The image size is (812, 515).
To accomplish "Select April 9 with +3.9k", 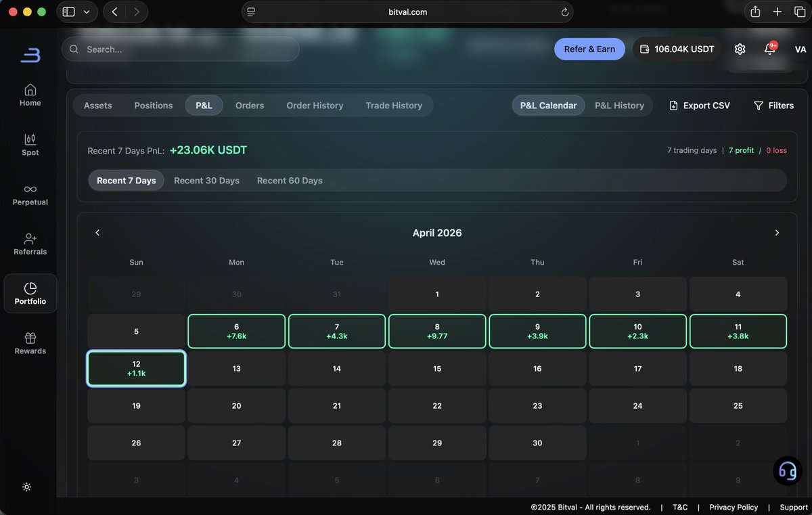I will [537, 331].
